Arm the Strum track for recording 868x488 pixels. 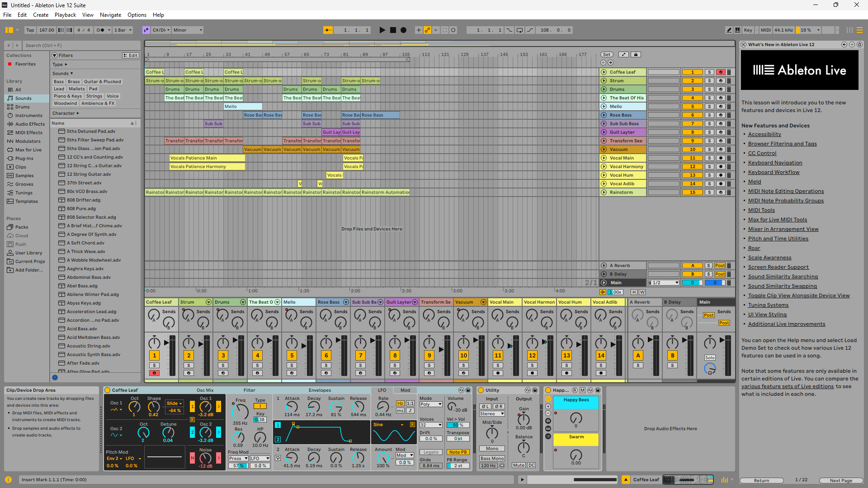pos(721,81)
